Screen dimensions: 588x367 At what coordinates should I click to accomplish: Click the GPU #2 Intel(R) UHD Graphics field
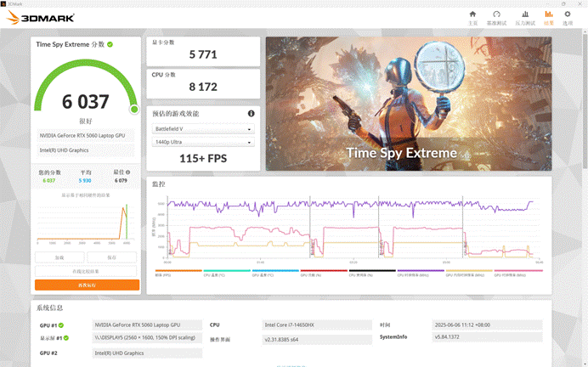147,353
